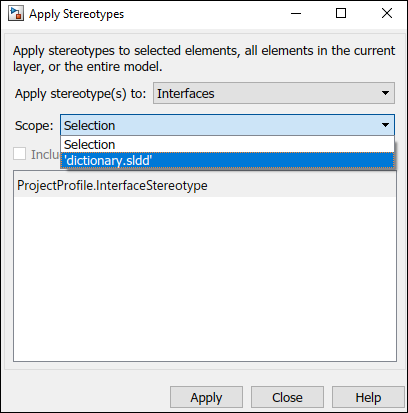Click the Apply Stereotypes title text

(x=77, y=14)
